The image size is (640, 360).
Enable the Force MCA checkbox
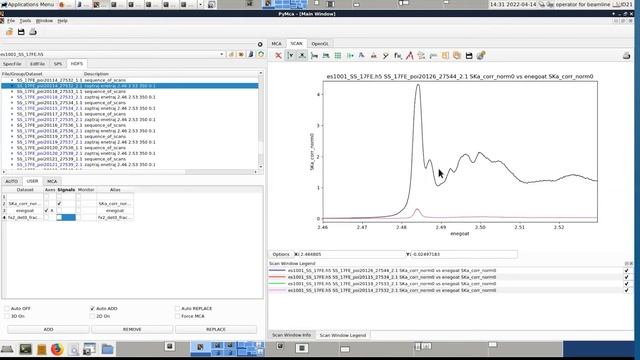(x=177, y=316)
